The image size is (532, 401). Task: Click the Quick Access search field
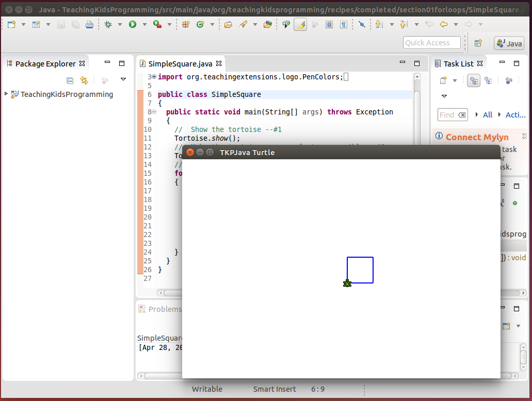coord(431,43)
